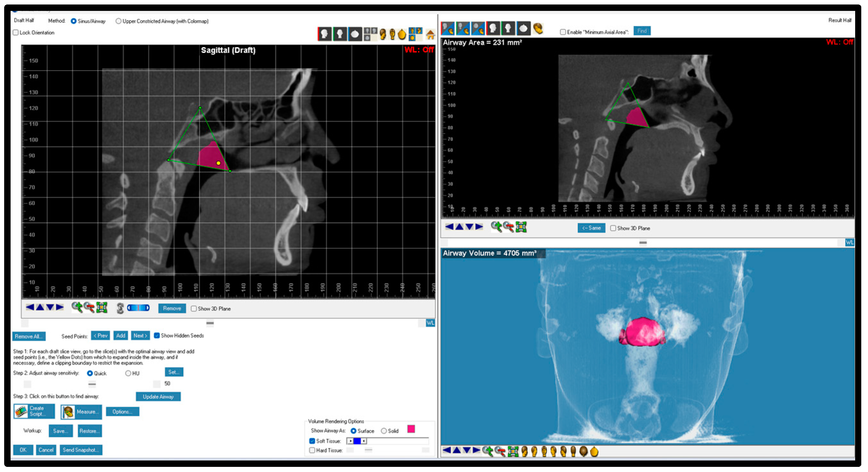Select Upper Constricted Airway method
This screenshot has width=868, height=472.
coord(118,21)
